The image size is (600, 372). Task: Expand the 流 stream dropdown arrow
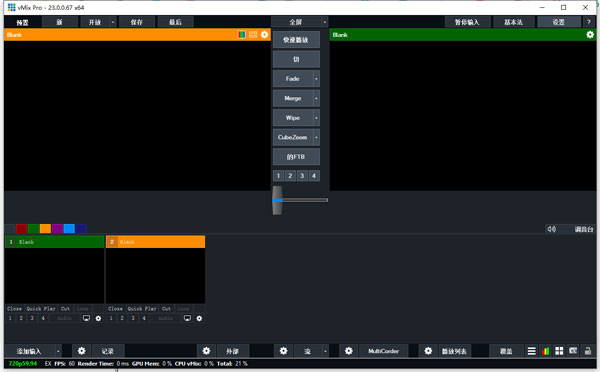(325, 351)
